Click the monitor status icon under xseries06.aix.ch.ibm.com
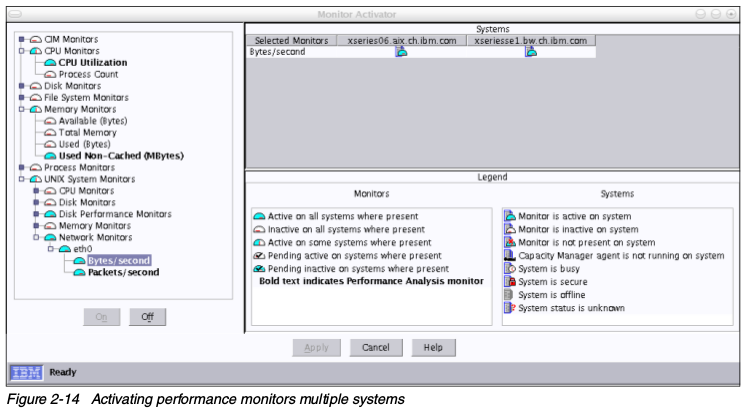Viewport: 746px width, 417px height. click(401, 52)
